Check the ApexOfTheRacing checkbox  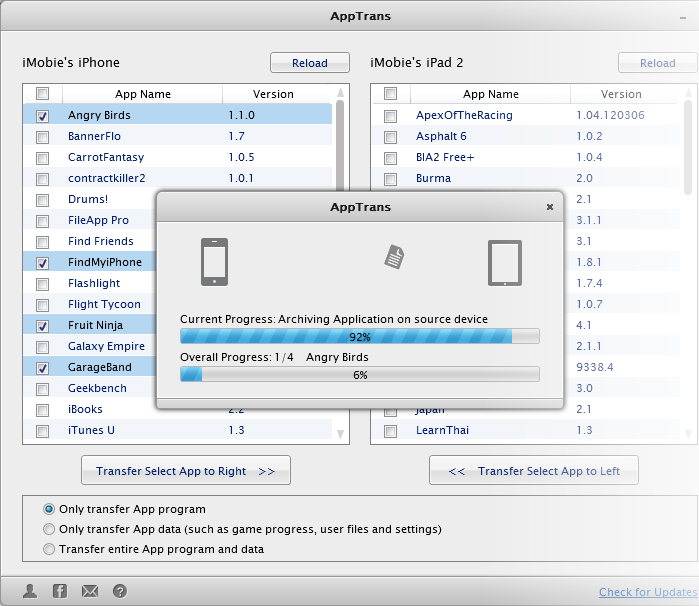pos(390,116)
